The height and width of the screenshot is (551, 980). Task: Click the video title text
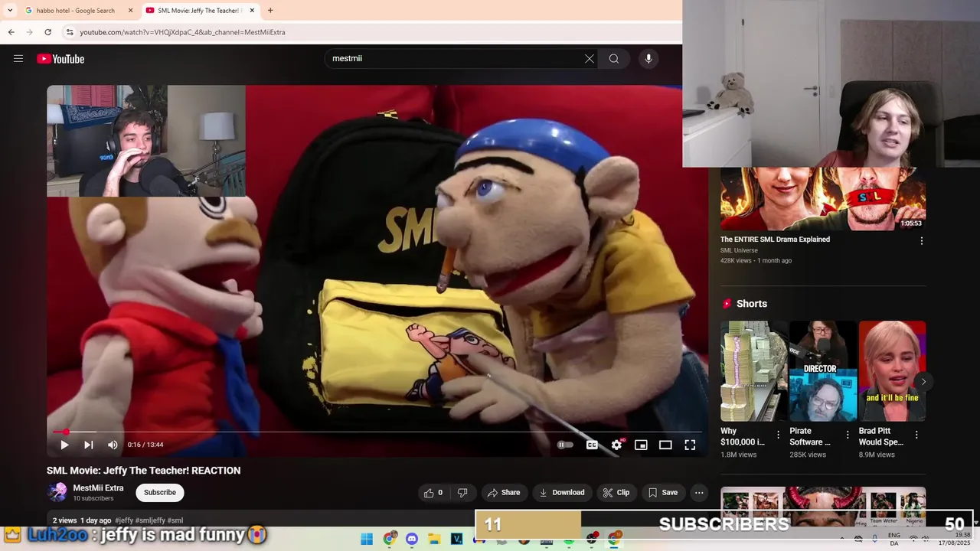[x=143, y=471]
